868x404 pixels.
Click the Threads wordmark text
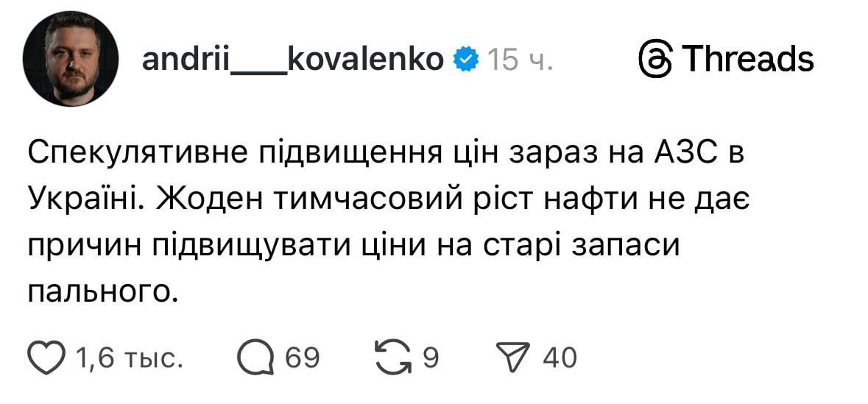pos(747,59)
